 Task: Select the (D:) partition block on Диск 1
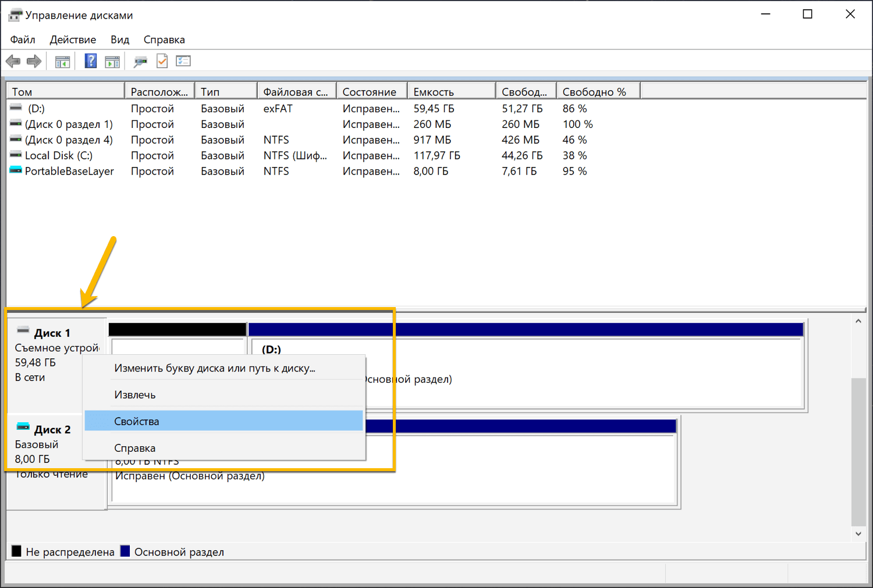tap(526, 365)
